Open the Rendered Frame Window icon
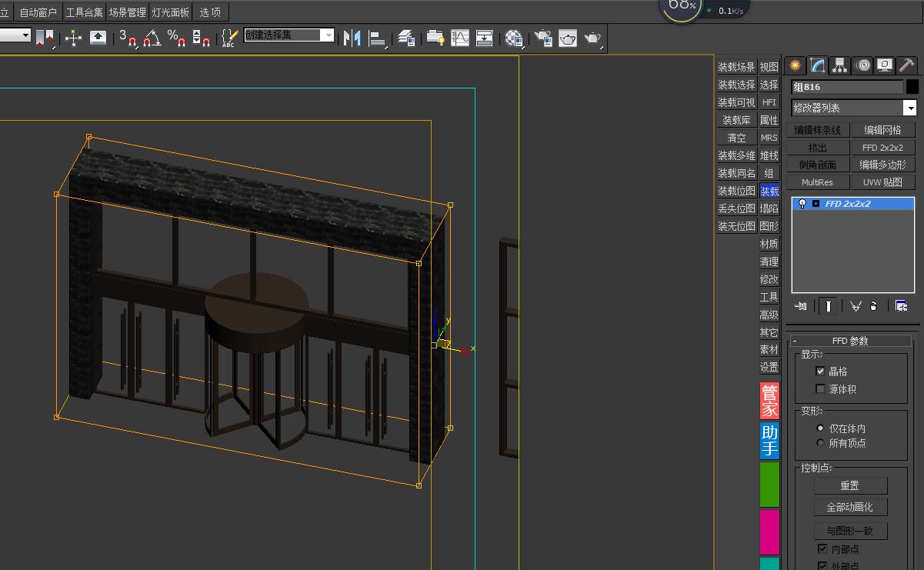This screenshot has height=570, width=924. click(x=568, y=38)
